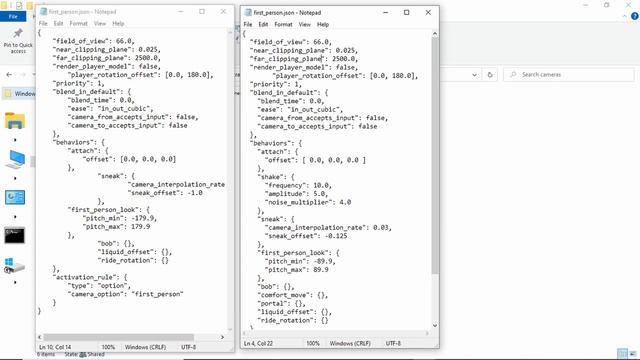640x360 pixels.
Task: Click "UTF-8" in left Notepad status bar
Action: click(189, 347)
